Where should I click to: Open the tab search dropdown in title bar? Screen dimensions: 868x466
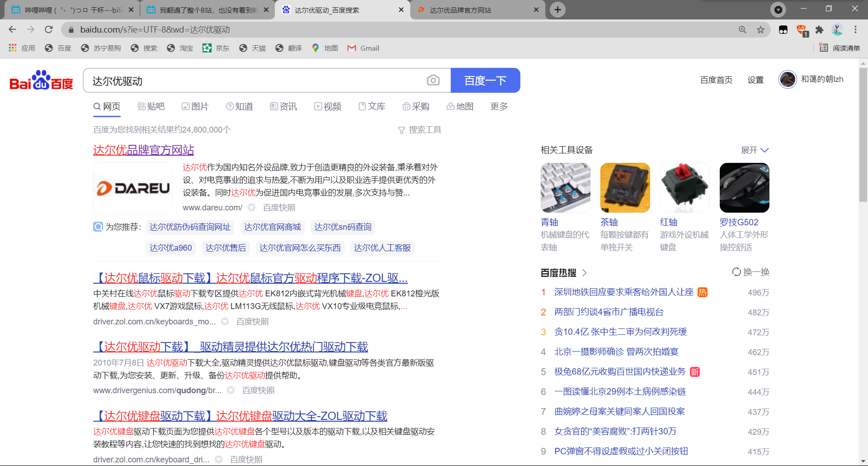pyautogui.click(x=778, y=10)
